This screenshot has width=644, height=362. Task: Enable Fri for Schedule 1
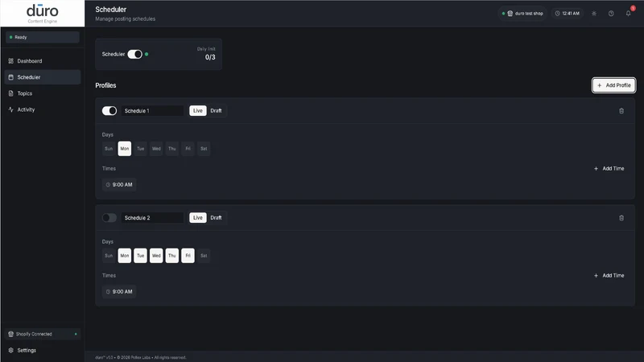point(188,149)
